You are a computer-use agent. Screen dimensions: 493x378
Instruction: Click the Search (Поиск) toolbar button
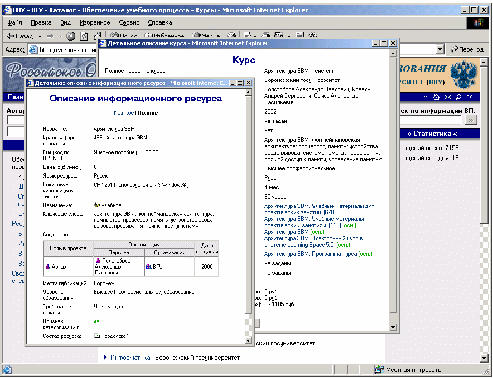coord(123,35)
